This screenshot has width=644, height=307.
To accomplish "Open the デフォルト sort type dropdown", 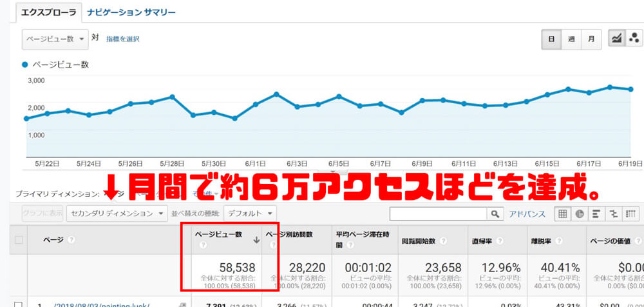I will click(x=251, y=213).
